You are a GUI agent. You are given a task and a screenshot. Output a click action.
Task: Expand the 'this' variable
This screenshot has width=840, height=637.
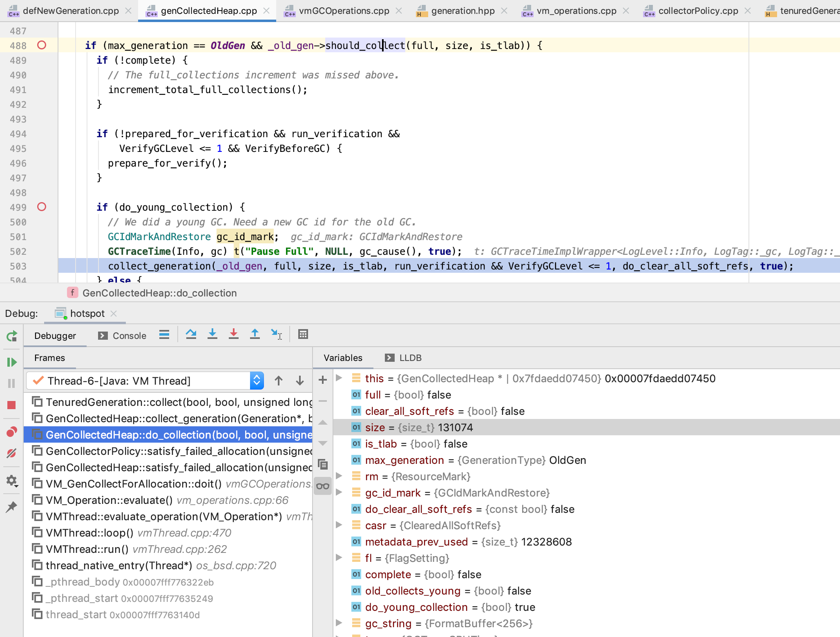[x=339, y=378]
